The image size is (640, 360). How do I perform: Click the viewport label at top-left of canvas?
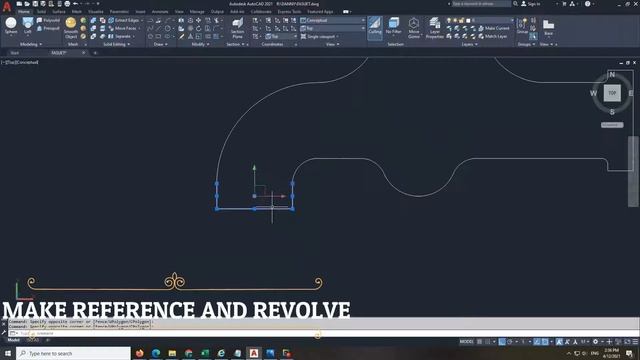tap(20, 62)
